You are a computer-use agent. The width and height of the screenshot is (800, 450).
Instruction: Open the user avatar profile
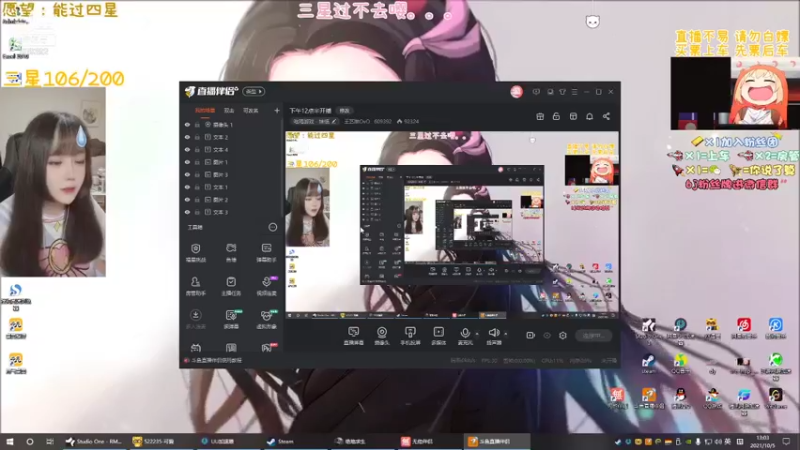click(x=516, y=92)
